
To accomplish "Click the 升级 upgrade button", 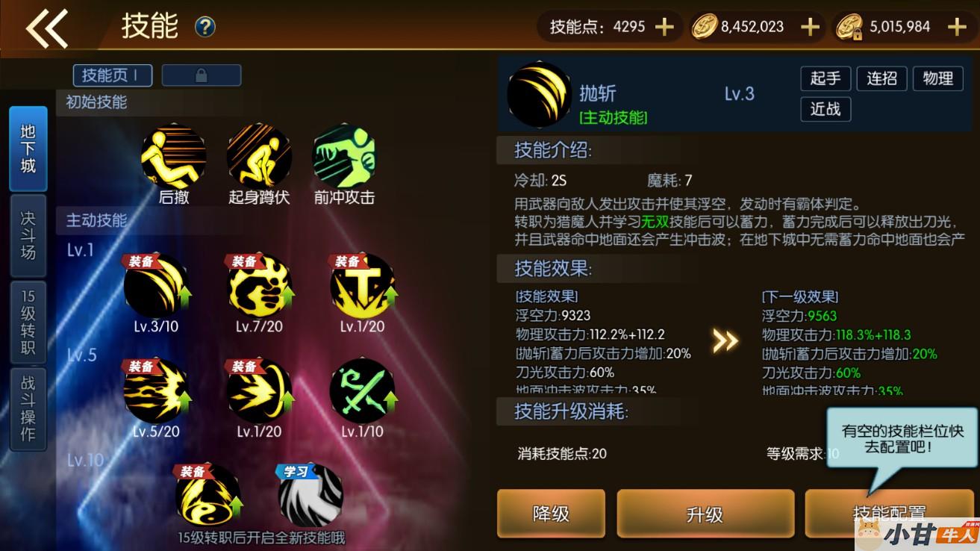I will [x=705, y=514].
